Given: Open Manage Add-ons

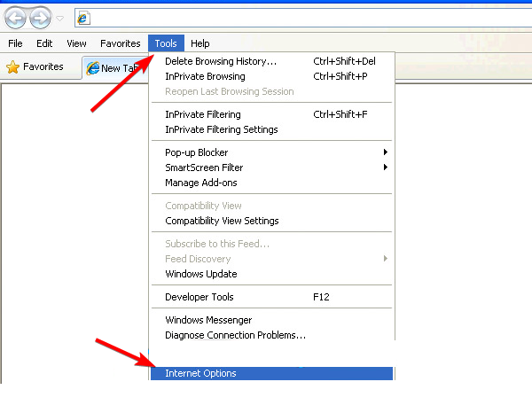Looking at the screenshot, I should (272, 183).
